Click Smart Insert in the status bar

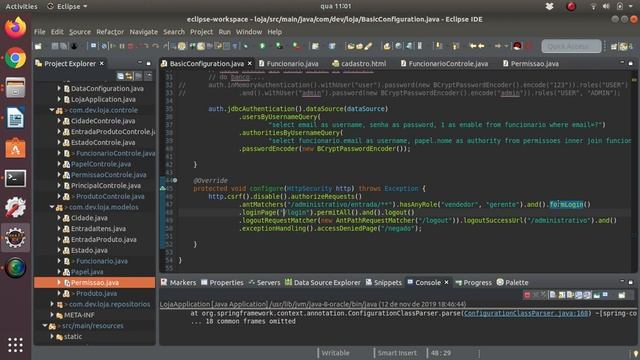click(397, 353)
